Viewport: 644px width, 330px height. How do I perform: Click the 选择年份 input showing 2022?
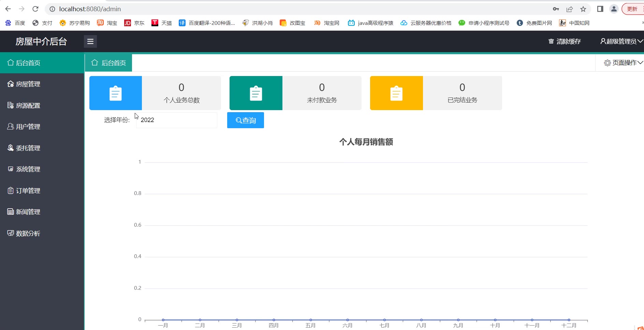click(176, 120)
